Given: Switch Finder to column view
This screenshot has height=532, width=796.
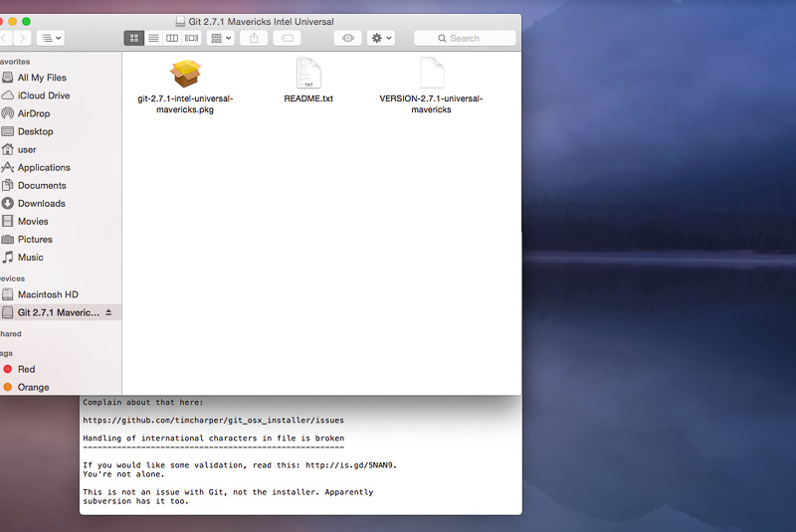Looking at the screenshot, I should coord(172,38).
